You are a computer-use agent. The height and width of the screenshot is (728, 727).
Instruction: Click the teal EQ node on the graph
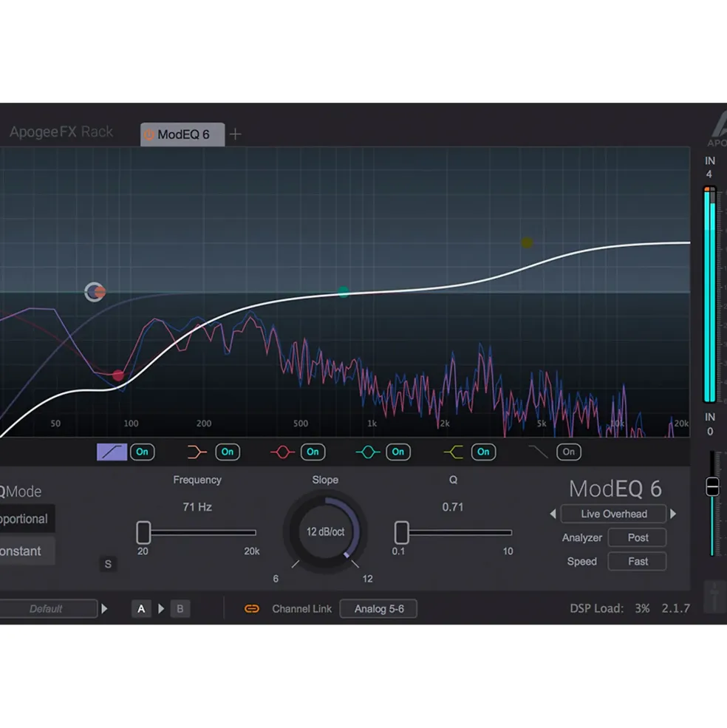343,292
